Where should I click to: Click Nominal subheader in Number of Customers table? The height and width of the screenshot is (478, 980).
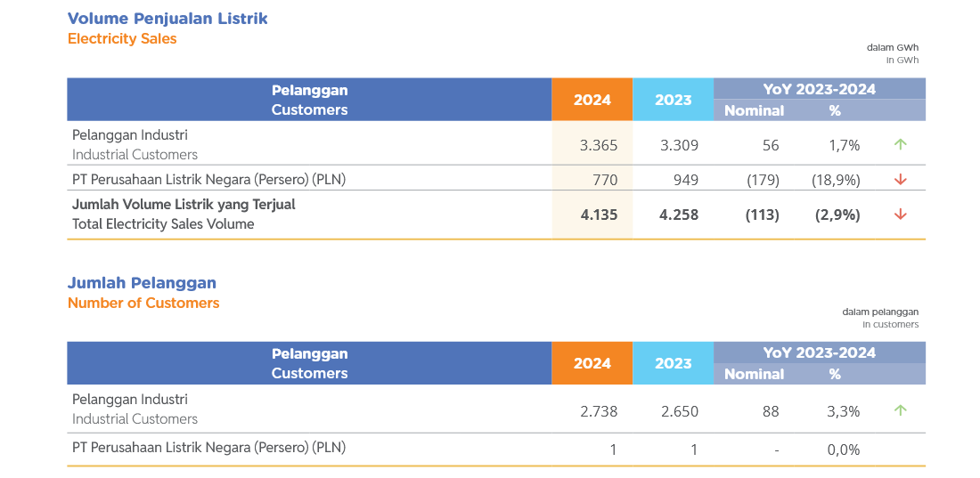point(754,374)
